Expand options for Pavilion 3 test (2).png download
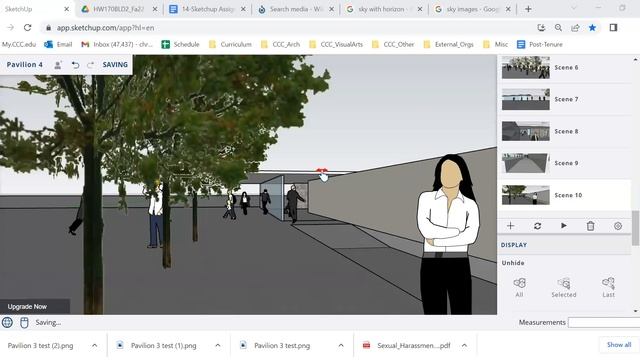This screenshot has width=640, height=360. tap(94, 345)
